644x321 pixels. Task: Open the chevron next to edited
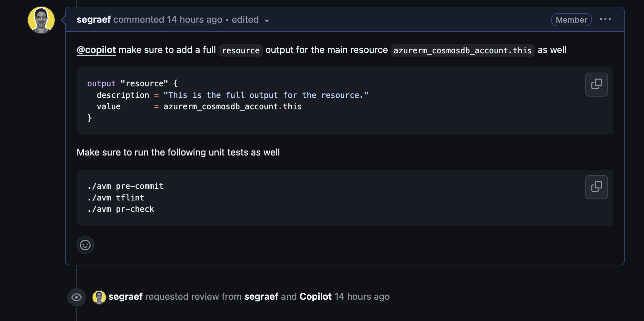tap(267, 20)
